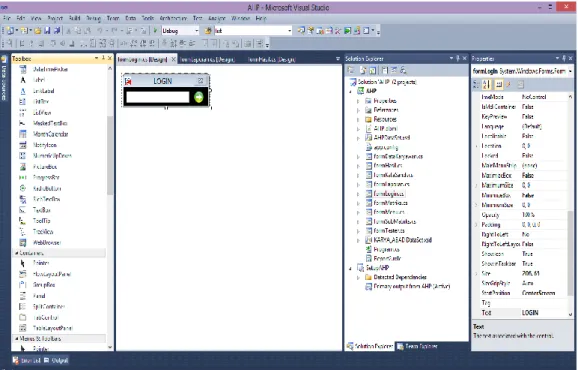Select the Label control in Toolbox
Image resolution: width=578 pixels, height=370 pixels.
(38, 80)
